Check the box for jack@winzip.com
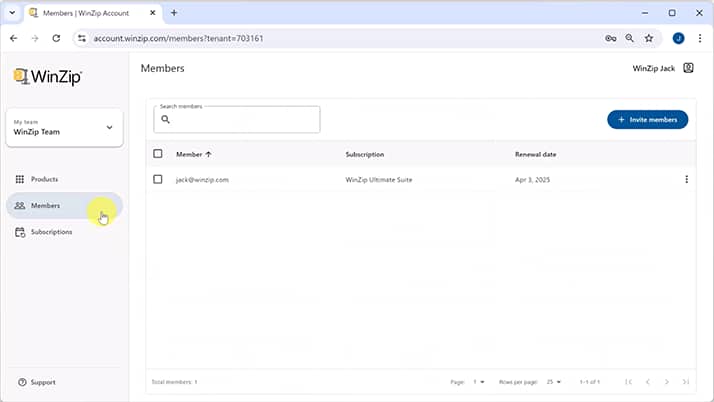 158,180
